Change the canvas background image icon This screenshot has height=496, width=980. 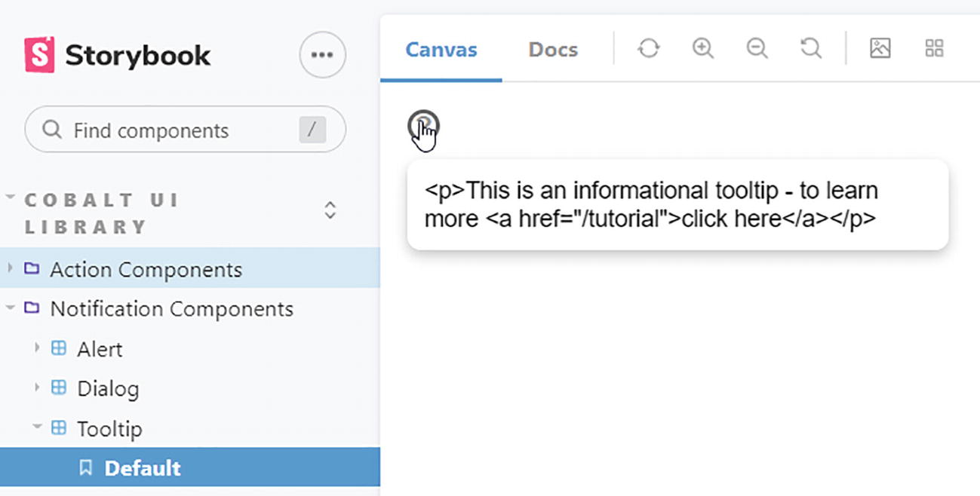point(880,49)
